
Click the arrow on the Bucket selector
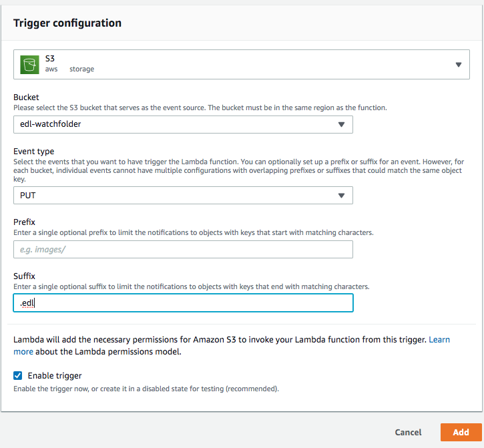341,124
